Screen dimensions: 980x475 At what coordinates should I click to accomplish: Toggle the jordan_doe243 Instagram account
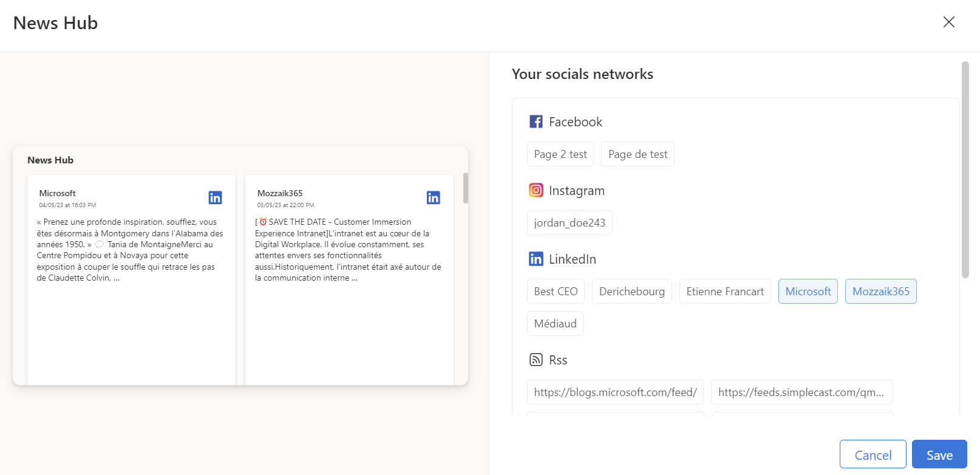pyautogui.click(x=570, y=223)
